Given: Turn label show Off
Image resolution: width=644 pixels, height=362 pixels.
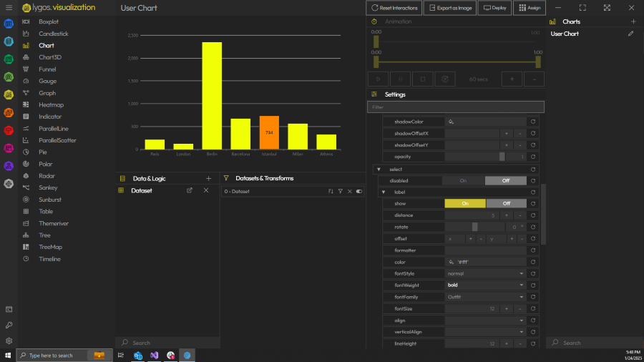Looking at the screenshot, I should [507, 204].
